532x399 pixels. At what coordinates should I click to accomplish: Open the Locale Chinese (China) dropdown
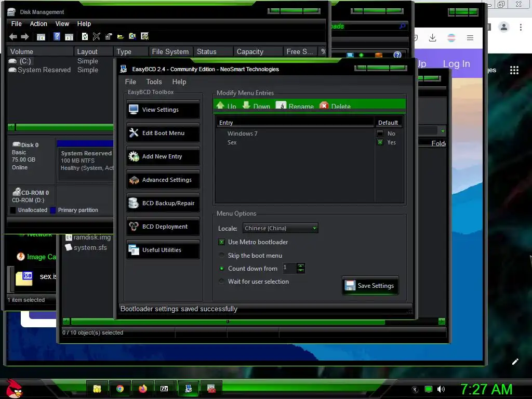280,228
